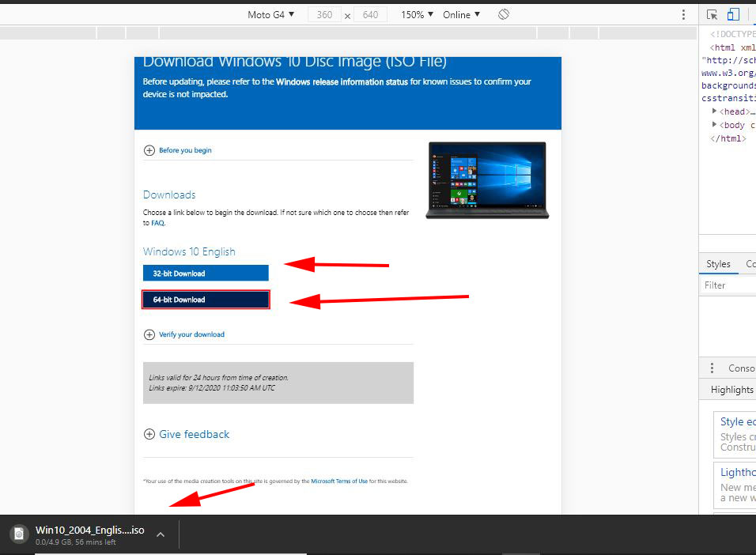Screen dimensions: 756x555
Task: Edit the 640 height field
Action: pos(370,14)
